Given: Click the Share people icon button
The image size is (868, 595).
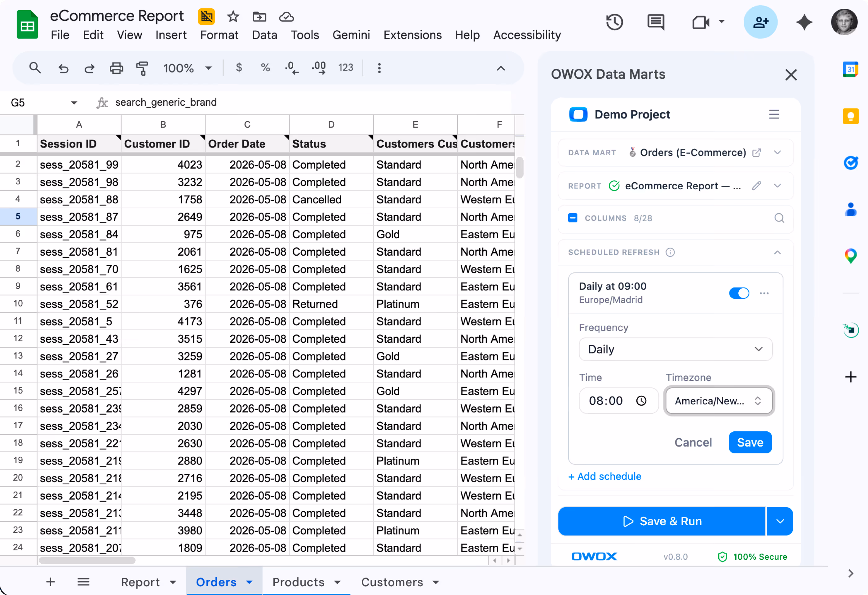Looking at the screenshot, I should pyautogui.click(x=760, y=22).
